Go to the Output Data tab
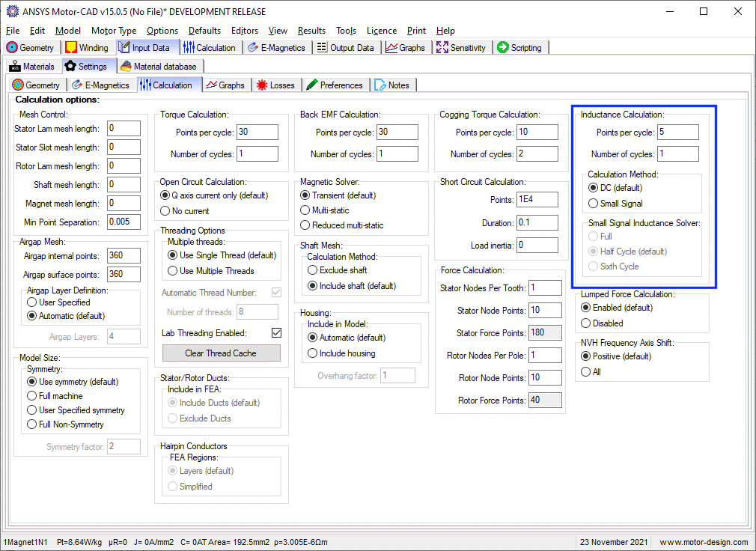Image resolution: width=756 pixels, height=551 pixels. pos(344,47)
